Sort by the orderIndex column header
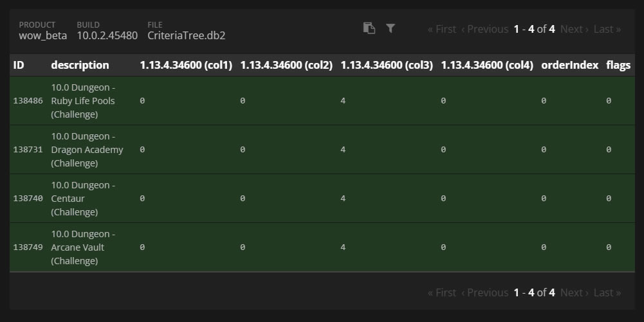Viewport: 644px width, 322px height. coord(569,65)
